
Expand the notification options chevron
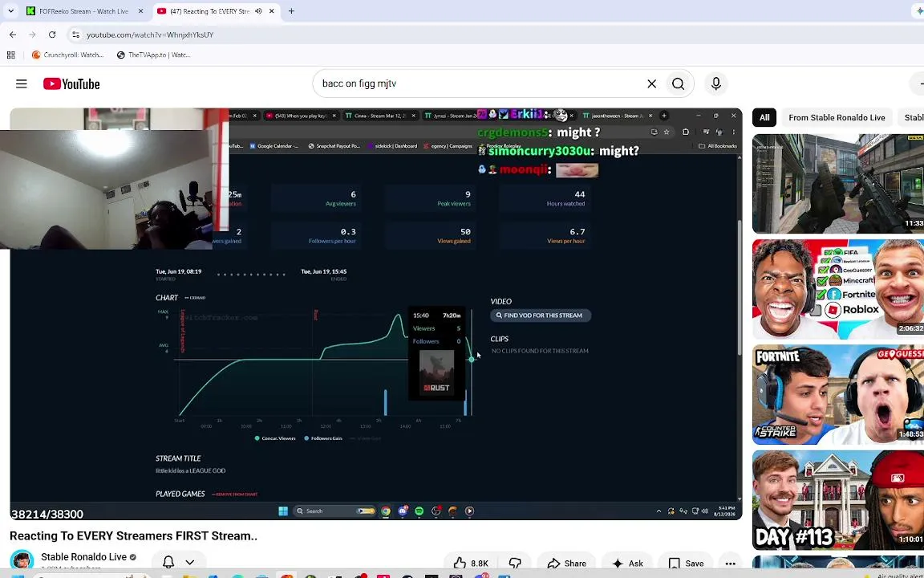pyautogui.click(x=190, y=562)
